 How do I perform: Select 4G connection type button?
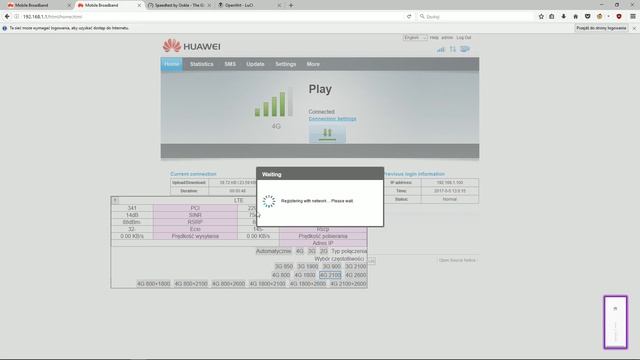[300, 251]
